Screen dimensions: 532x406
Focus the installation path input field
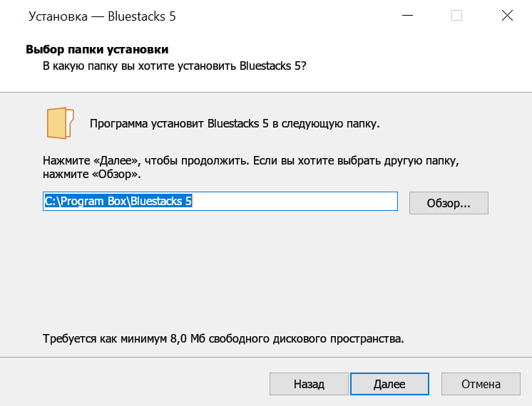220,202
